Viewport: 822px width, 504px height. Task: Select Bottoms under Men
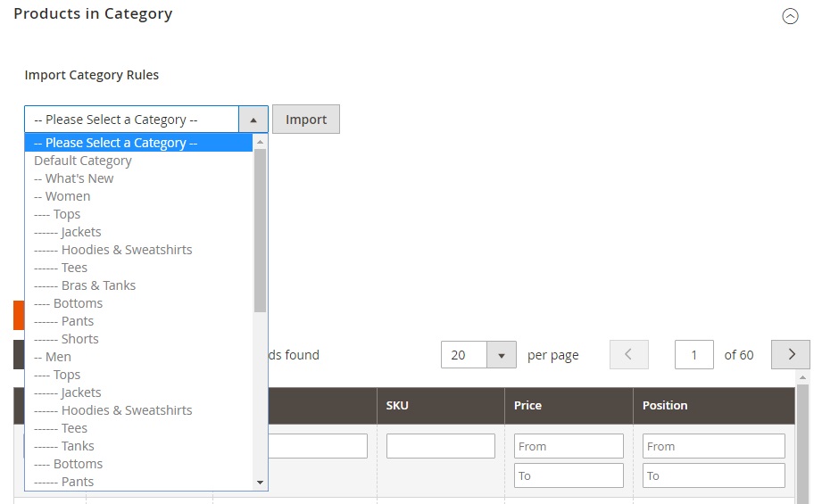point(138,464)
